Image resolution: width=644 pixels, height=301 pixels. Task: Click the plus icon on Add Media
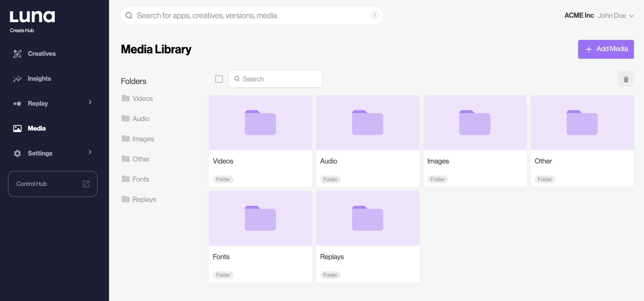coord(589,49)
